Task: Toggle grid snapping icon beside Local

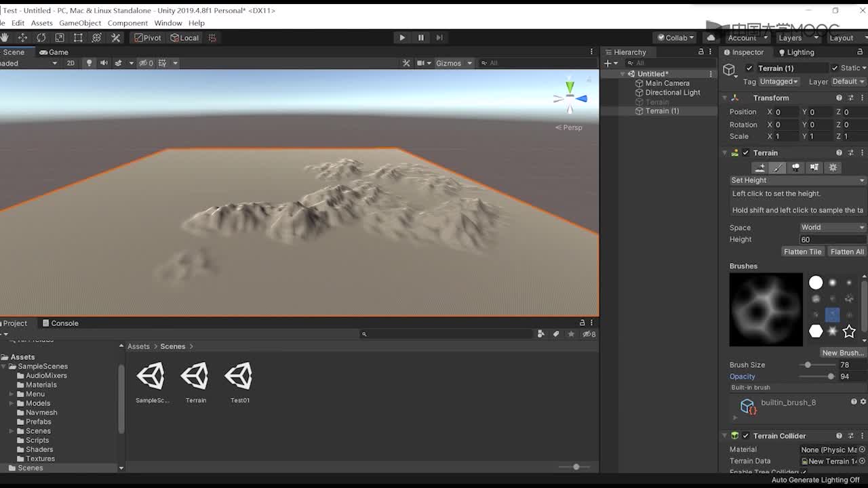Action: pyautogui.click(x=212, y=38)
